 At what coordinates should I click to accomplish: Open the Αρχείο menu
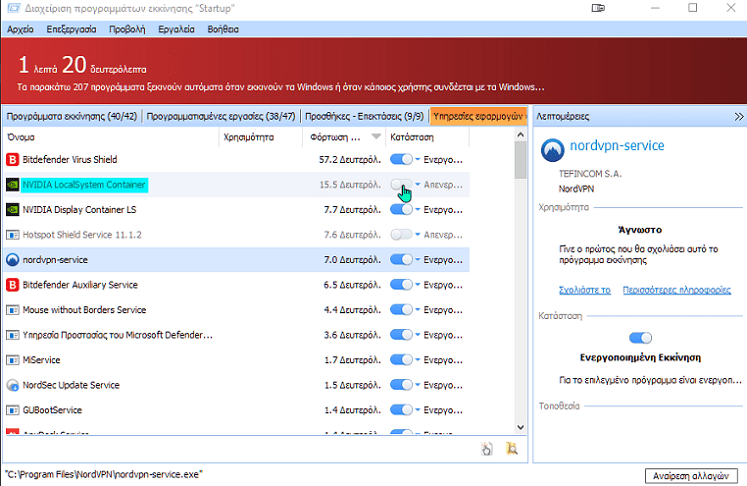pos(20,30)
